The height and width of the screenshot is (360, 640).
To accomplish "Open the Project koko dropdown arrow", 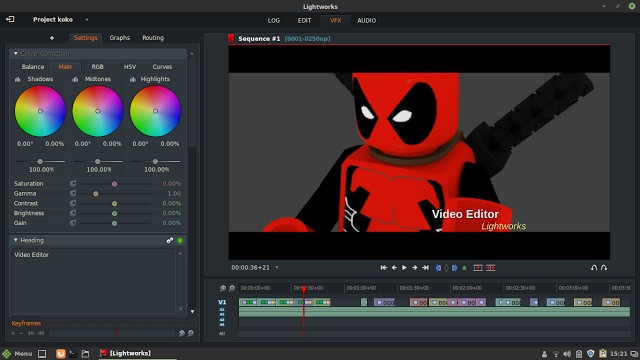I will click(87, 20).
